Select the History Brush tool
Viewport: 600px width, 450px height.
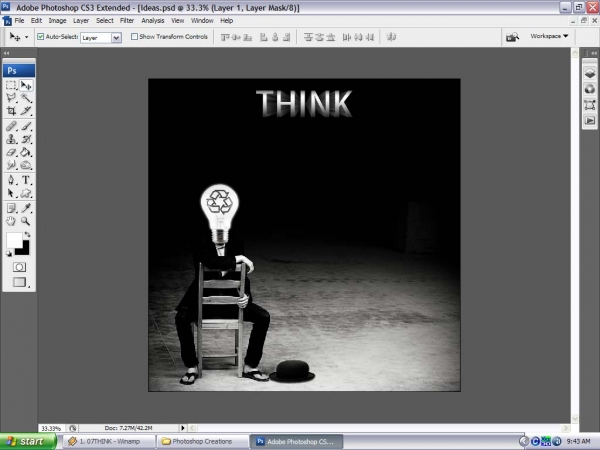coord(26,139)
